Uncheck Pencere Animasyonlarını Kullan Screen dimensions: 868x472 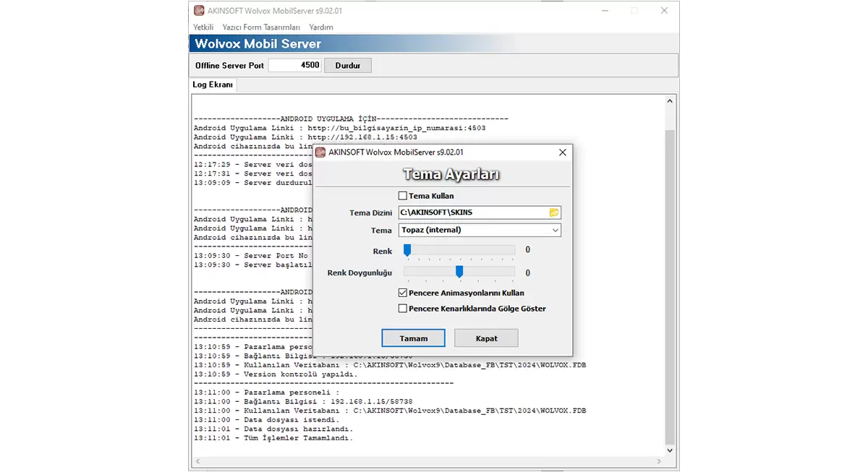pyautogui.click(x=403, y=293)
